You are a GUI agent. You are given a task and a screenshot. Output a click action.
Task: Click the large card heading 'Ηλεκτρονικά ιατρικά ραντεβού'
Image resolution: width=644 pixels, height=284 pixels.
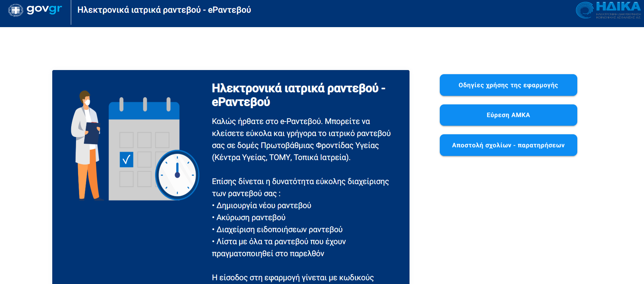pyautogui.click(x=298, y=88)
